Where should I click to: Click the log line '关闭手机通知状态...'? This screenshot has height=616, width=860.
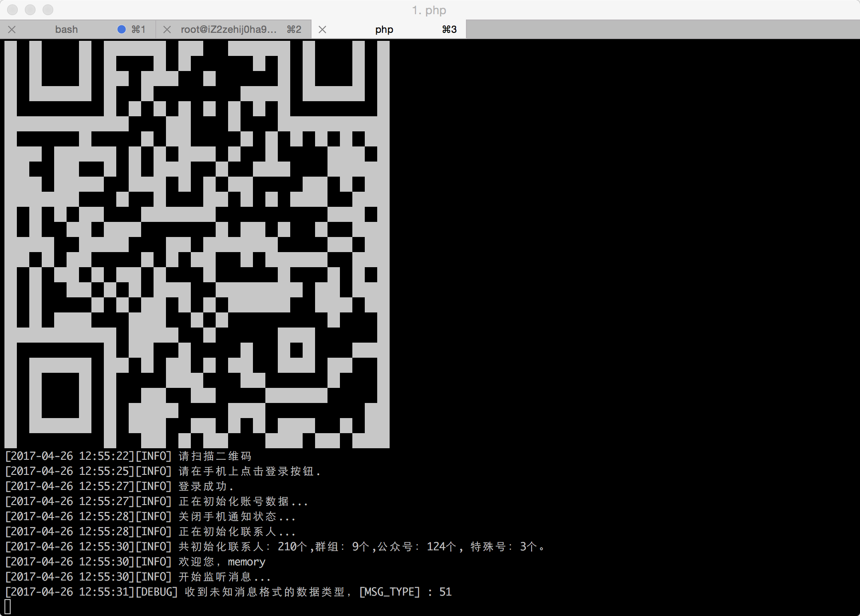(150, 517)
